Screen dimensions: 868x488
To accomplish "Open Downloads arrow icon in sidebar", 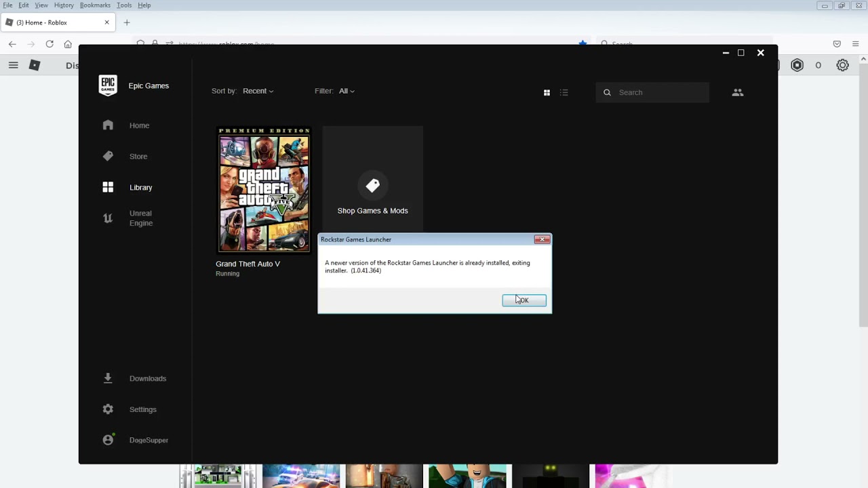I will [x=108, y=378].
